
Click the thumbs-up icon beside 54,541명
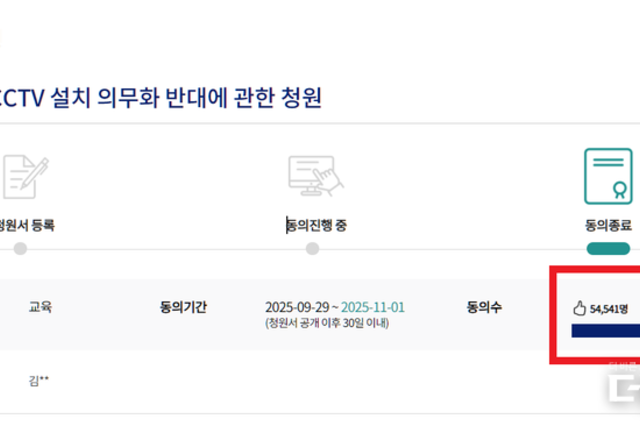tap(578, 309)
